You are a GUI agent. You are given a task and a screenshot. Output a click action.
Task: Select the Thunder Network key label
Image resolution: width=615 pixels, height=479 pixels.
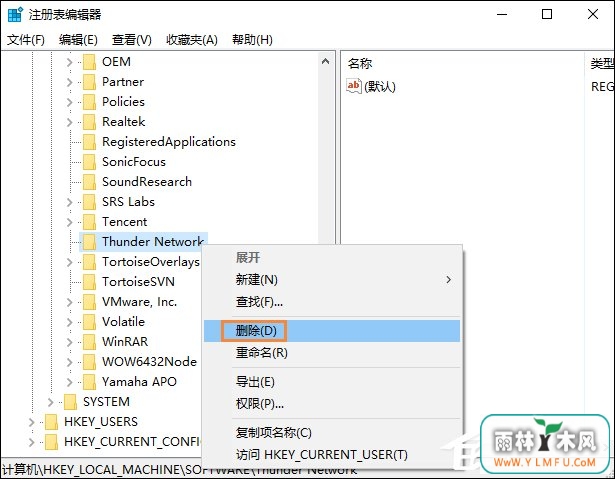click(153, 242)
